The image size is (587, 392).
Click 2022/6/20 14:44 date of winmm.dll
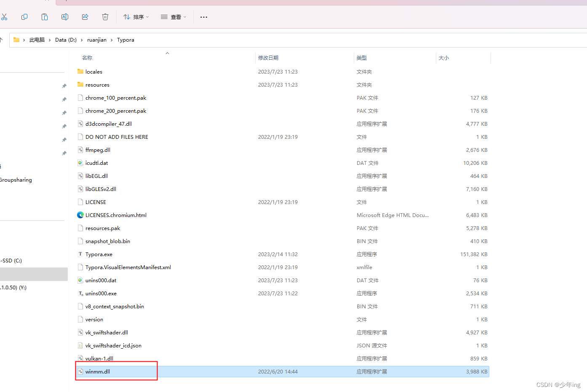[278, 372]
